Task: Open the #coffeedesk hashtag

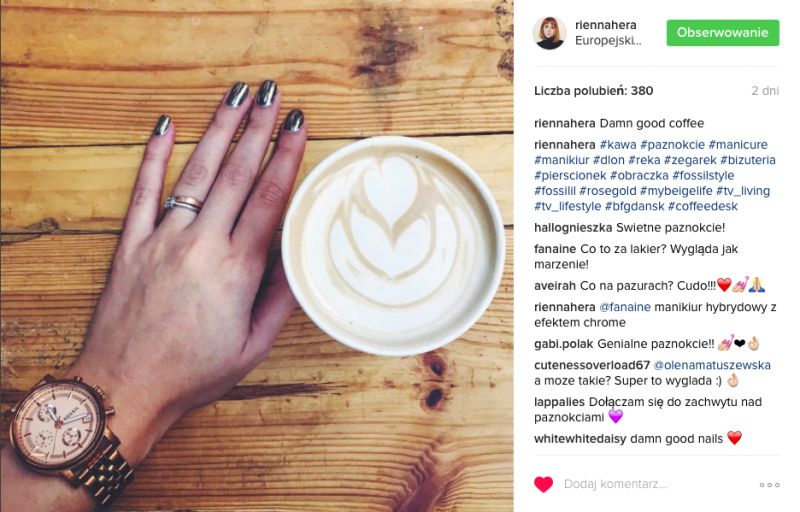Action: 703,206
